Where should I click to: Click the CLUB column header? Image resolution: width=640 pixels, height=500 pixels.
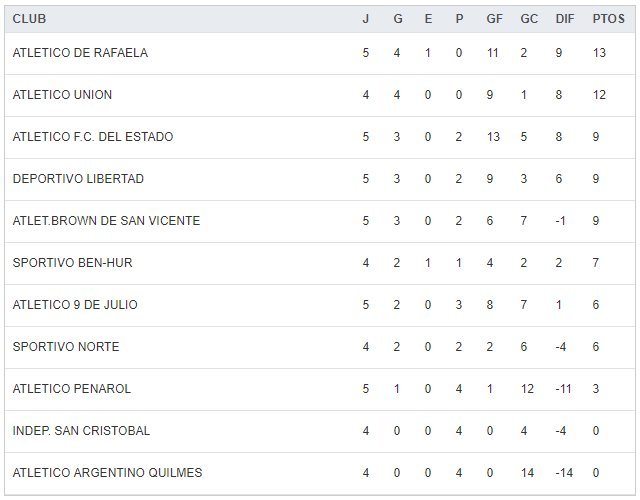point(29,19)
